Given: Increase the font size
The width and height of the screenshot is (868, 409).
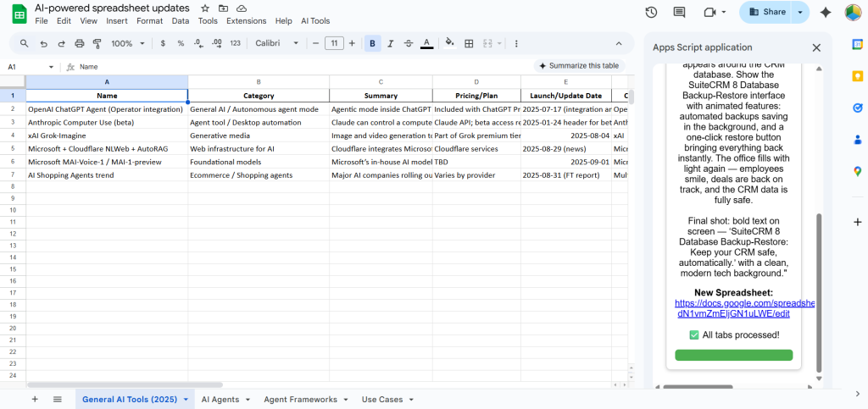Looking at the screenshot, I should click(x=352, y=43).
